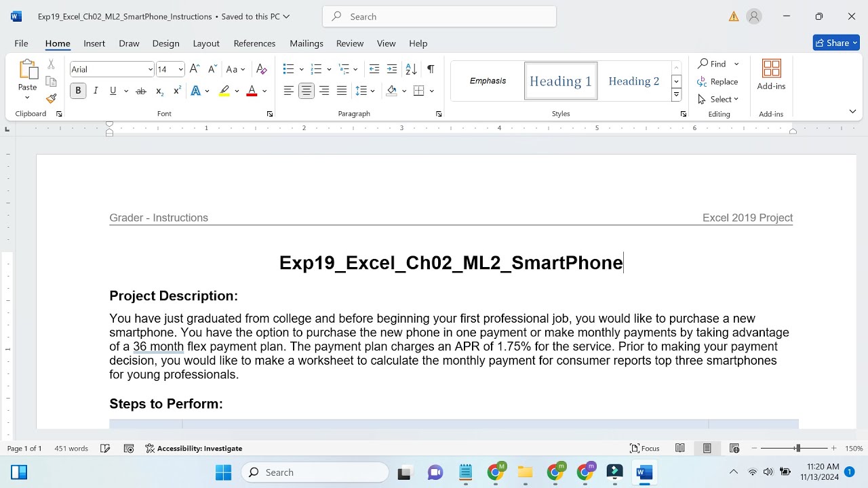Click the spelling proofing status icon

(105, 448)
